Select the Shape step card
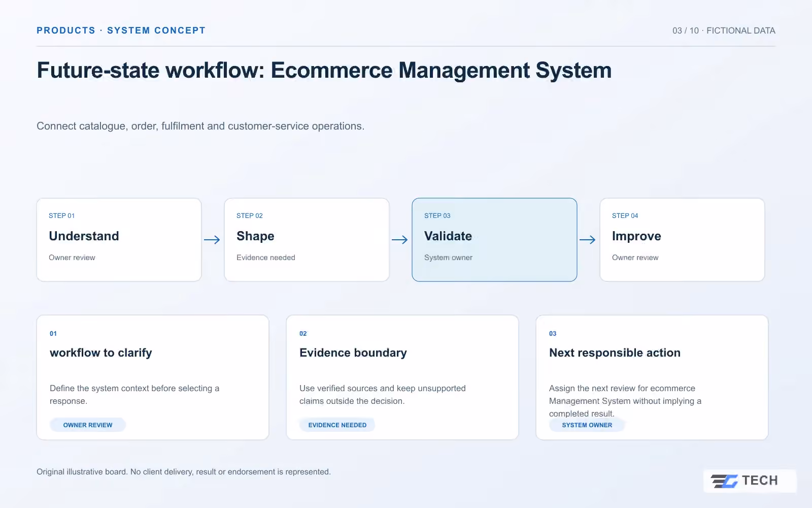The image size is (812, 508). 307,240
